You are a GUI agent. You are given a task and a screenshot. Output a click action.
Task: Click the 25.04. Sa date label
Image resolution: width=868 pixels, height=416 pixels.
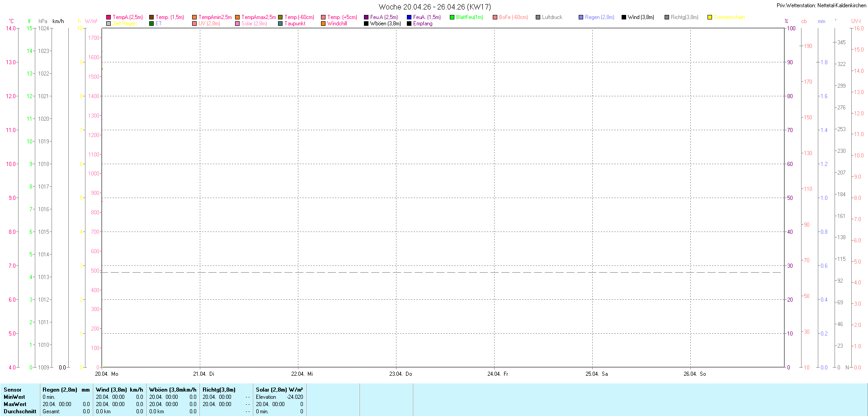(x=596, y=374)
